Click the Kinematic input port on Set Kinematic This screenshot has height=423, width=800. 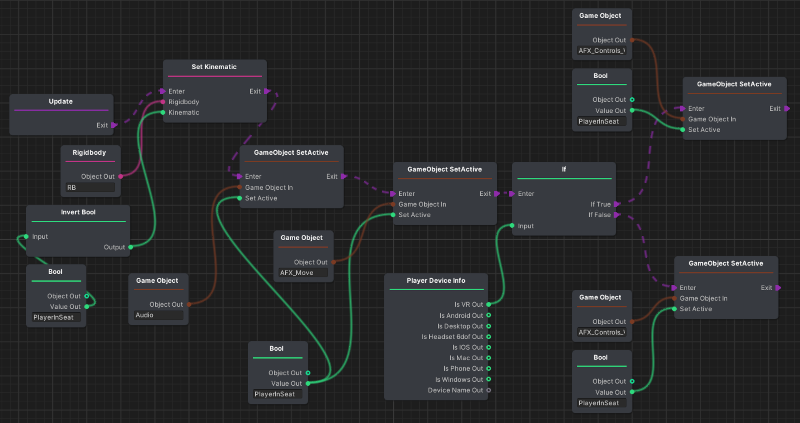click(x=162, y=112)
